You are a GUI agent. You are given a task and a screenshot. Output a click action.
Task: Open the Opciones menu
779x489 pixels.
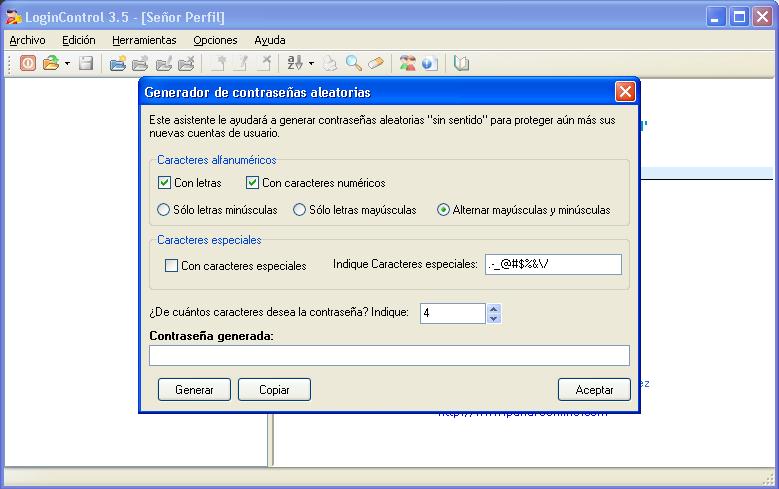coord(215,40)
